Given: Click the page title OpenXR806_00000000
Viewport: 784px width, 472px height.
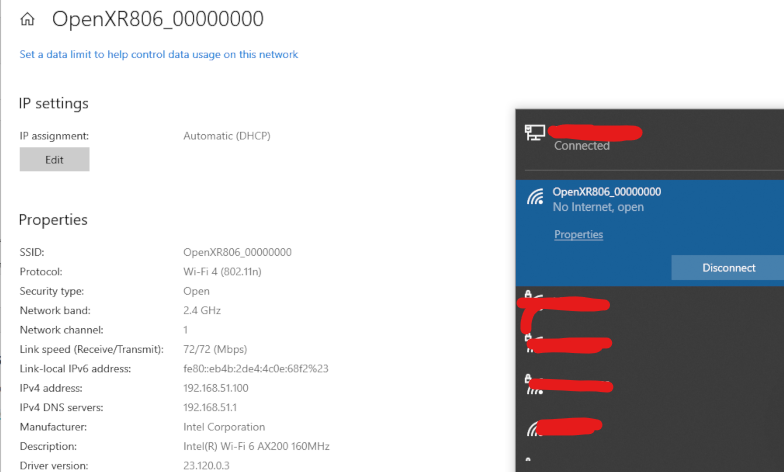Looking at the screenshot, I should point(158,19).
